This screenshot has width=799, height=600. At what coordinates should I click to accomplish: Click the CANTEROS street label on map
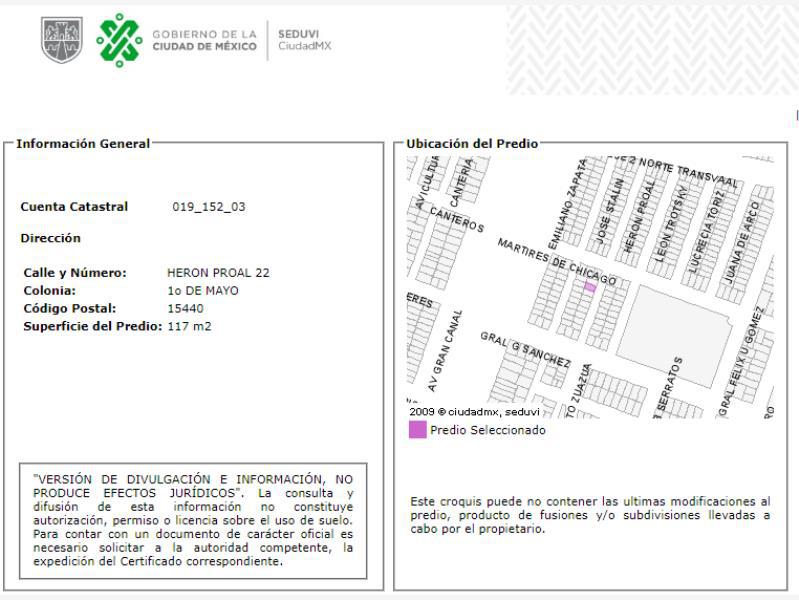coord(457,219)
